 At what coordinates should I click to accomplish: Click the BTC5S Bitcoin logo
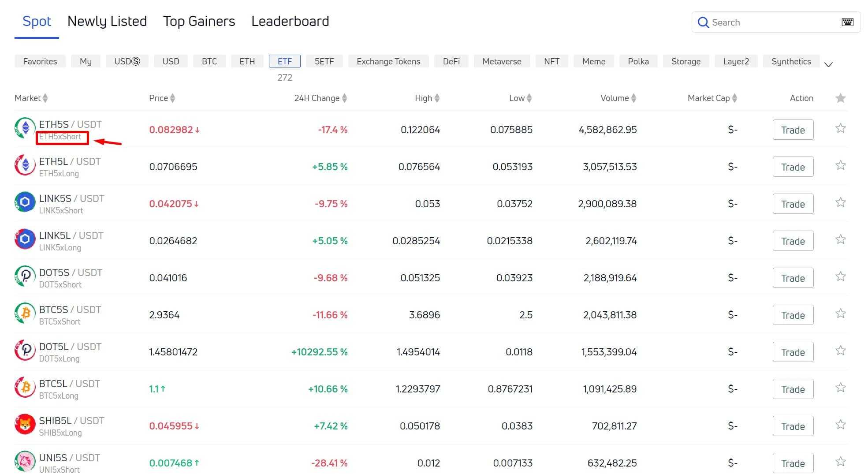click(25, 314)
